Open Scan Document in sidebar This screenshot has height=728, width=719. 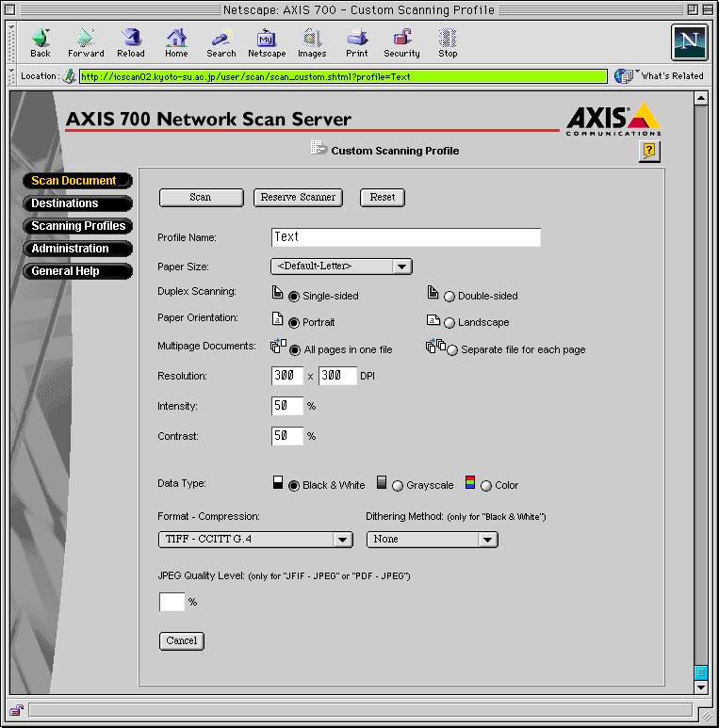tap(77, 181)
